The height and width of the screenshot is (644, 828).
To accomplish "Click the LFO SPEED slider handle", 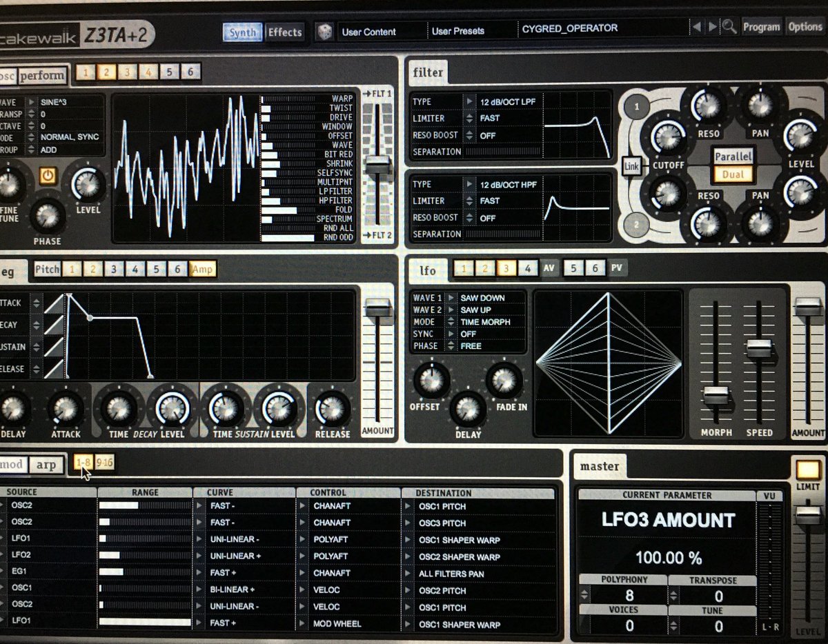I will (759, 348).
